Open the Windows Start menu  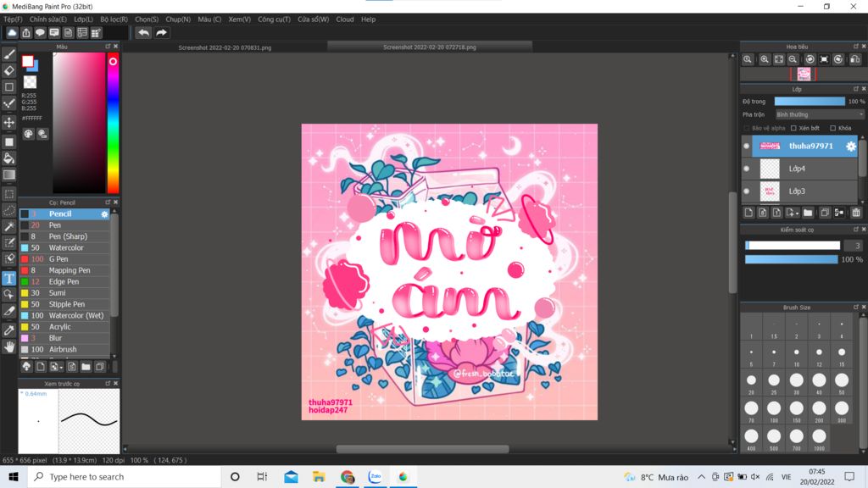point(14,477)
